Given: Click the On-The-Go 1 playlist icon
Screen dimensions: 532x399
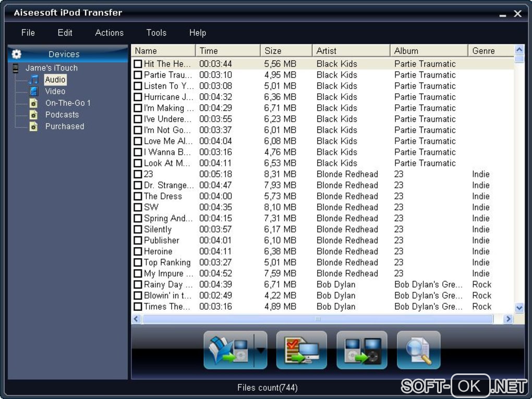Looking at the screenshot, I should tap(33, 103).
